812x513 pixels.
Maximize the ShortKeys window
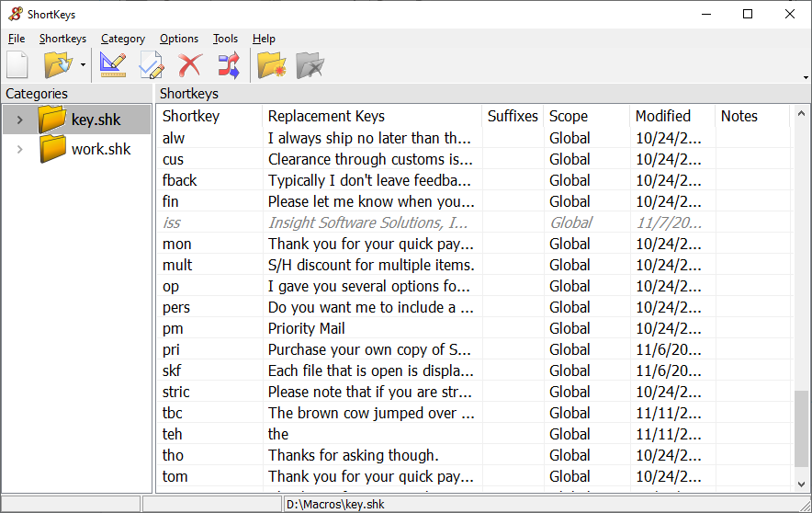748,14
